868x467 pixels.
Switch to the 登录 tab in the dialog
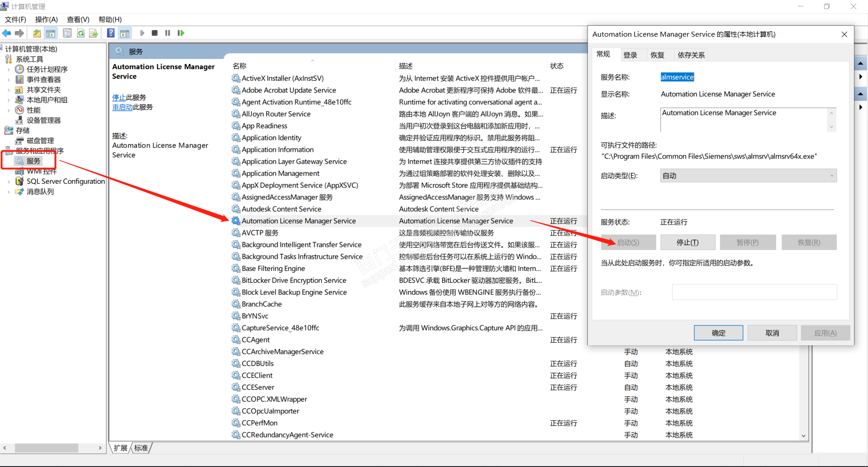point(630,55)
